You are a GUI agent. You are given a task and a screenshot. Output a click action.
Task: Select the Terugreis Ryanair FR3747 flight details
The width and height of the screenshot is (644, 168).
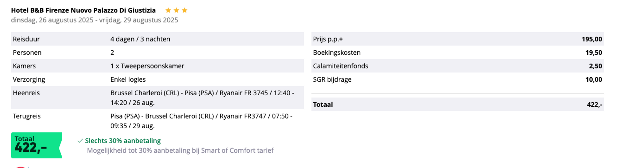[201, 121]
